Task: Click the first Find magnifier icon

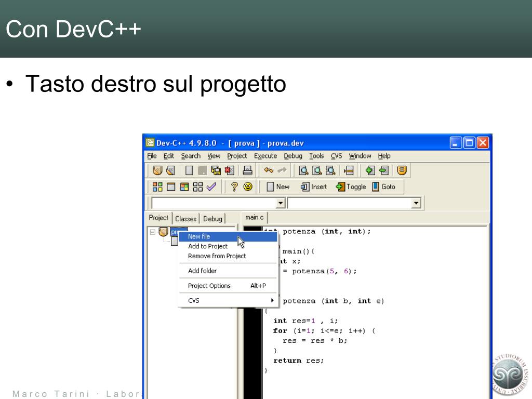Action: (x=303, y=170)
